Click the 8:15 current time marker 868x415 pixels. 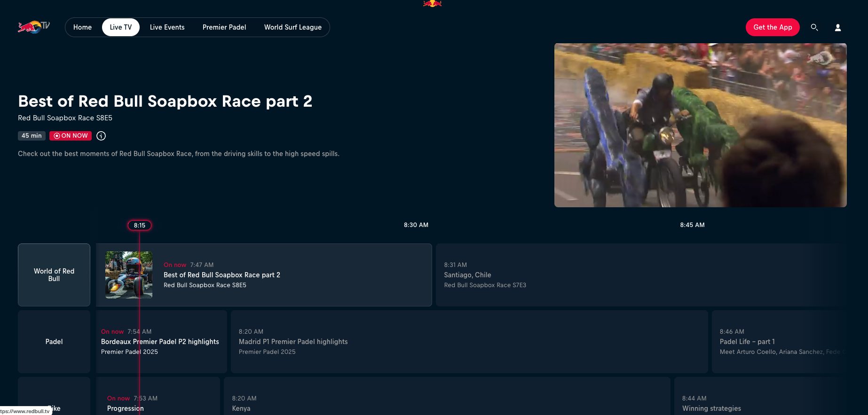pos(140,225)
